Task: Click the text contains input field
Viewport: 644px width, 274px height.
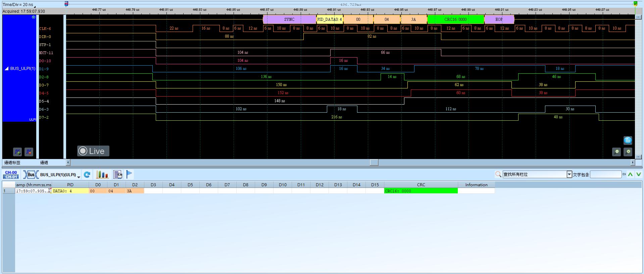Action: [x=606, y=174]
